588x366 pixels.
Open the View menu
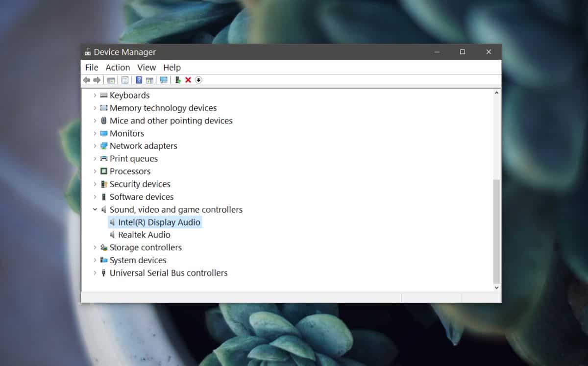tap(147, 68)
